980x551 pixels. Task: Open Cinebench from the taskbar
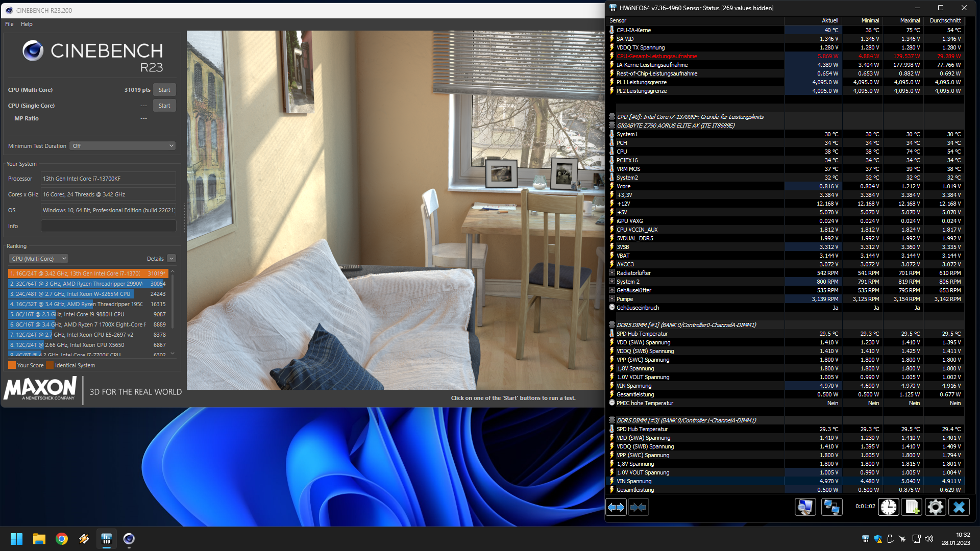click(x=129, y=539)
